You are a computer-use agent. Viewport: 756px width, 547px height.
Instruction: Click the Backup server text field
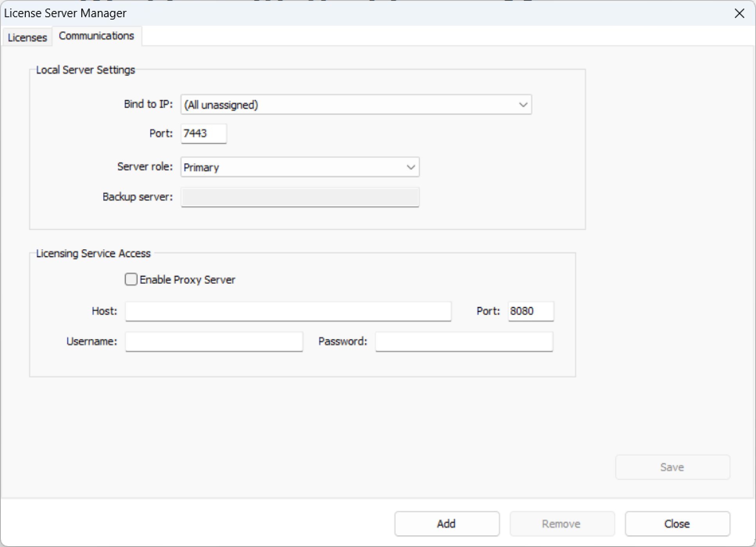pos(300,197)
